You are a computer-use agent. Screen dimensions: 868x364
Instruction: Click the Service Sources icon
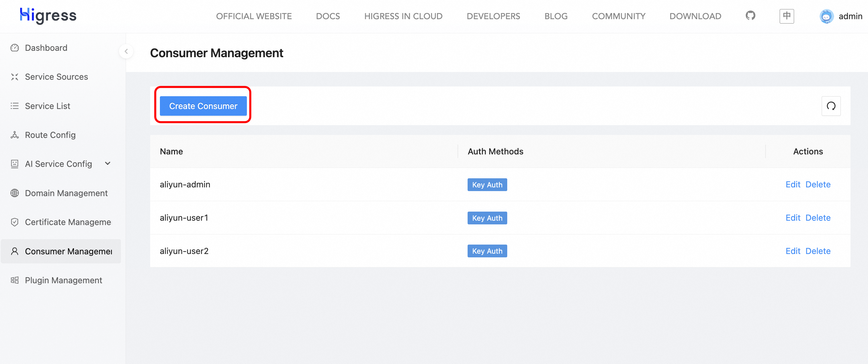(x=14, y=77)
